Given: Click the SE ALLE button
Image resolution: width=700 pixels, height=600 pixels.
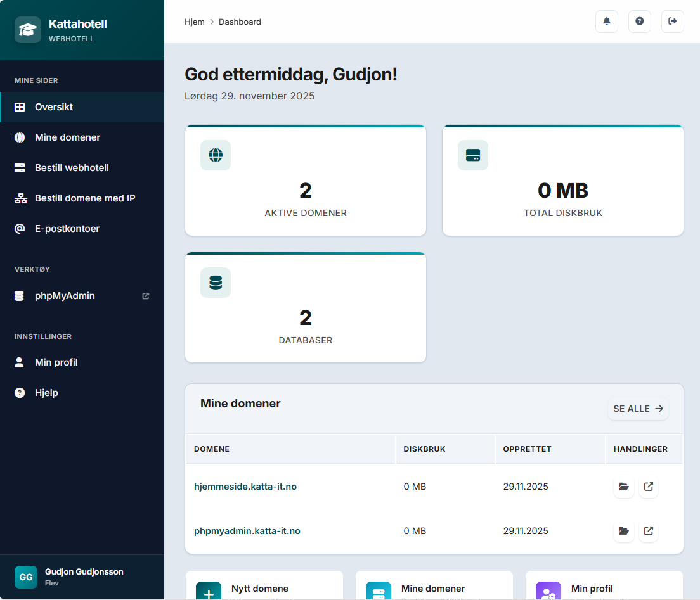Looking at the screenshot, I should pos(638,409).
